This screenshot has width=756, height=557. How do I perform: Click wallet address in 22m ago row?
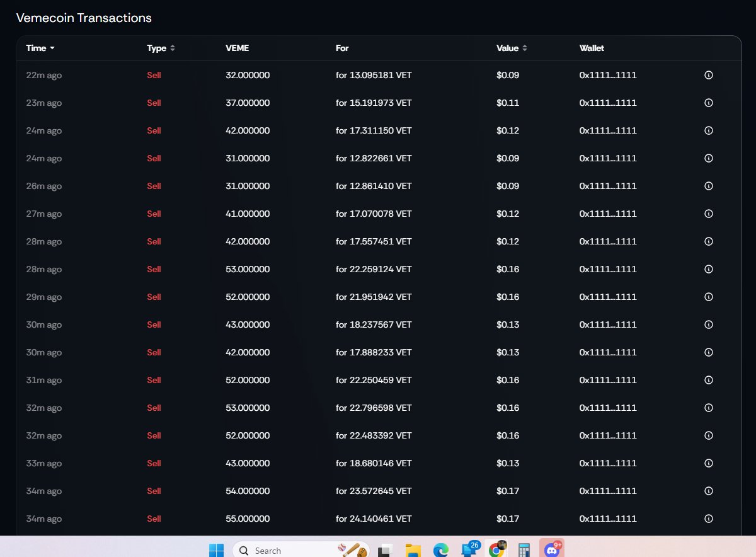click(608, 76)
